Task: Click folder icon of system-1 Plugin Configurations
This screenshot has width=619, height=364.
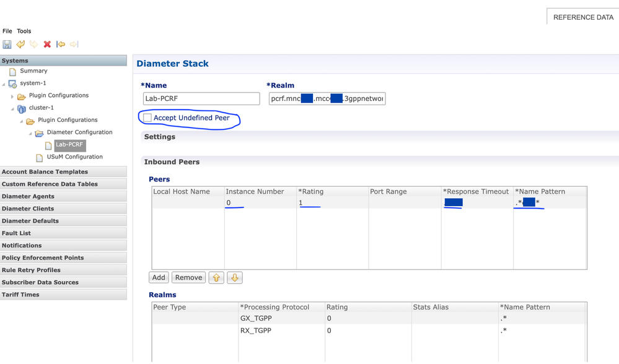Action: click(21, 96)
